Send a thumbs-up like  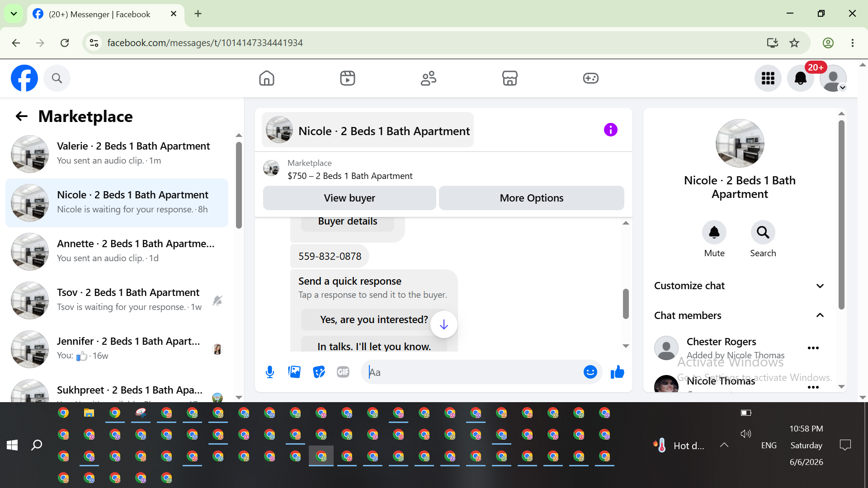pos(618,372)
